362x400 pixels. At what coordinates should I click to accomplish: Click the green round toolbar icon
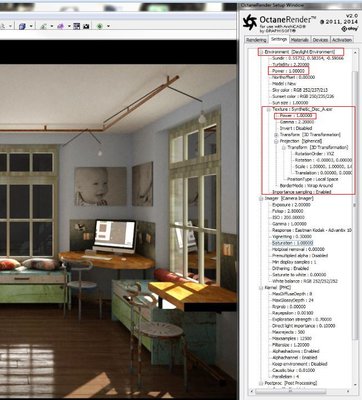coord(99,26)
